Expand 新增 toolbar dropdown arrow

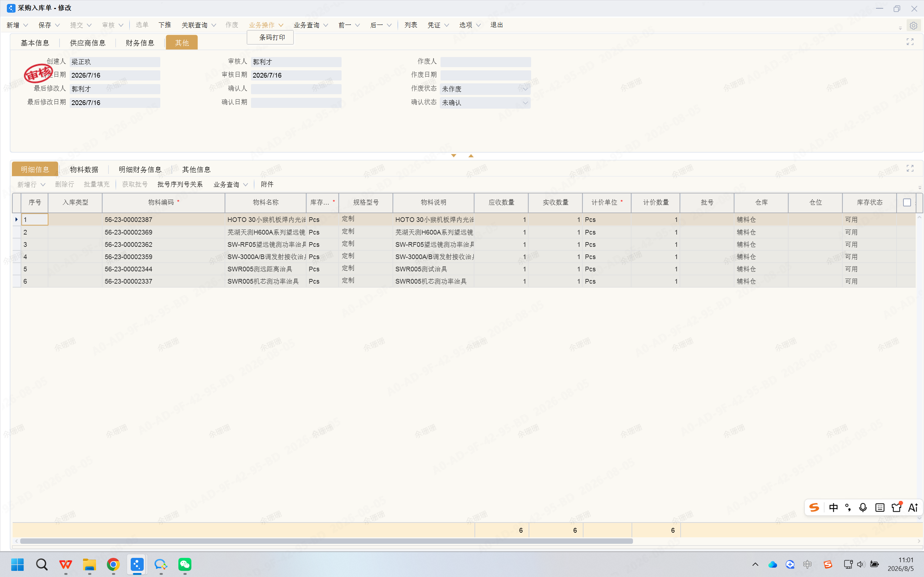(26, 25)
